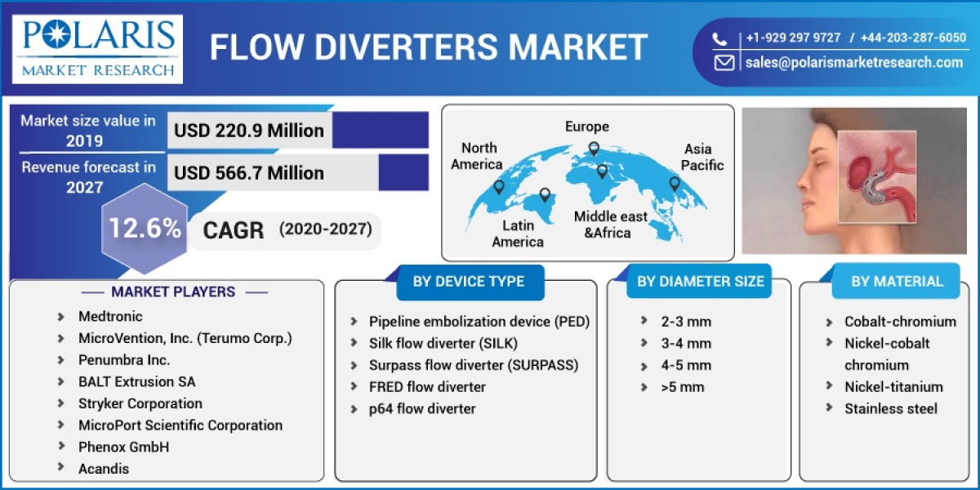Select the Latin America location marker

coord(546,196)
